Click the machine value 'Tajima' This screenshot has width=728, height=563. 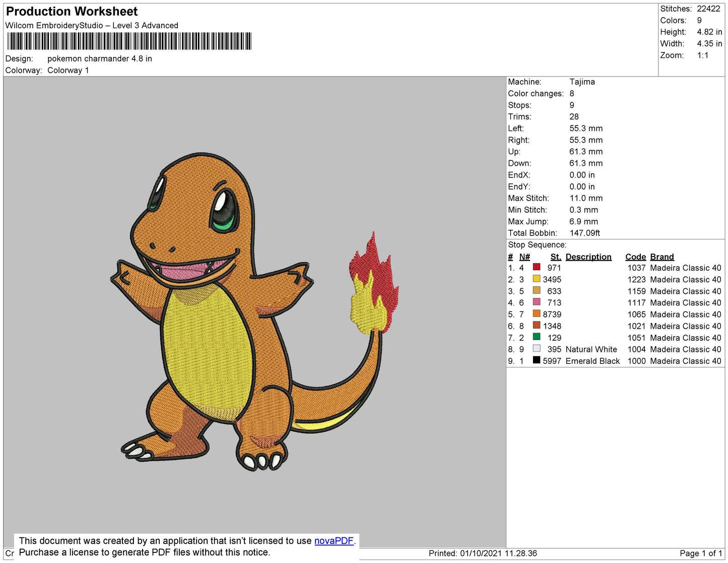pyautogui.click(x=582, y=82)
